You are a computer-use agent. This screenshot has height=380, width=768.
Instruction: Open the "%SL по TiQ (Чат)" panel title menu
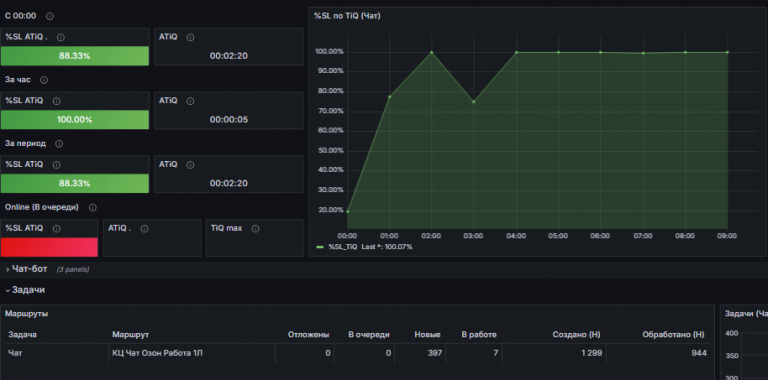pos(347,16)
